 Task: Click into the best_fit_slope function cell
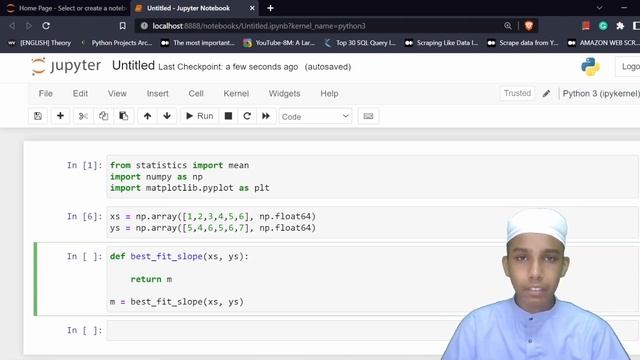pyautogui.click(x=372, y=279)
